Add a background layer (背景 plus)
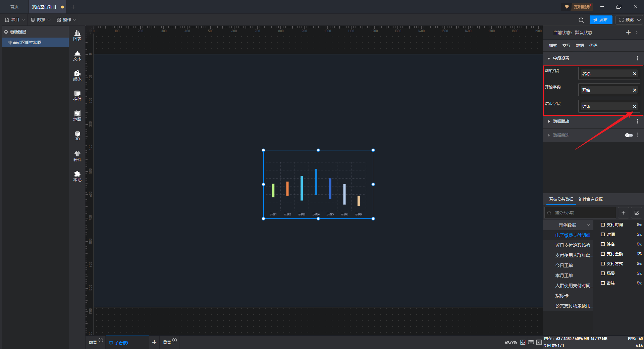Screen dimensions: 644x349 174,340
